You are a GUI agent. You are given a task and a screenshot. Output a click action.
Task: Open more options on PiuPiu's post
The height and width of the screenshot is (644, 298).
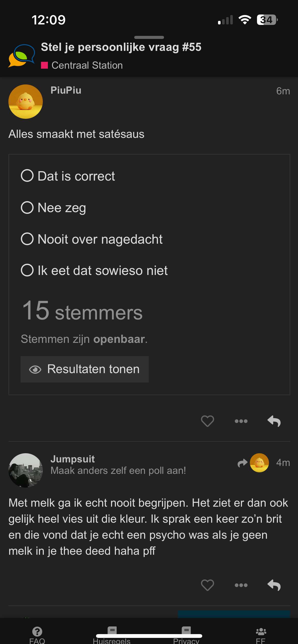pos(241,421)
